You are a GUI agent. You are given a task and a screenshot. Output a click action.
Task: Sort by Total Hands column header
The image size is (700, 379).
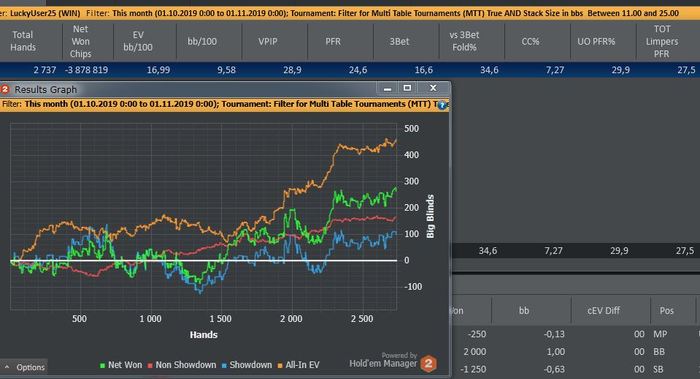pos(23,41)
